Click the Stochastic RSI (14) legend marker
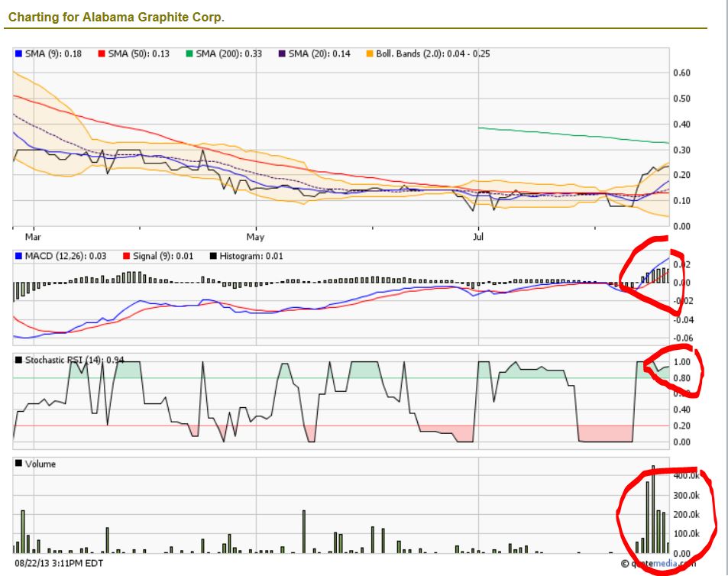The height and width of the screenshot is (576, 728). [x=19, y=360]
